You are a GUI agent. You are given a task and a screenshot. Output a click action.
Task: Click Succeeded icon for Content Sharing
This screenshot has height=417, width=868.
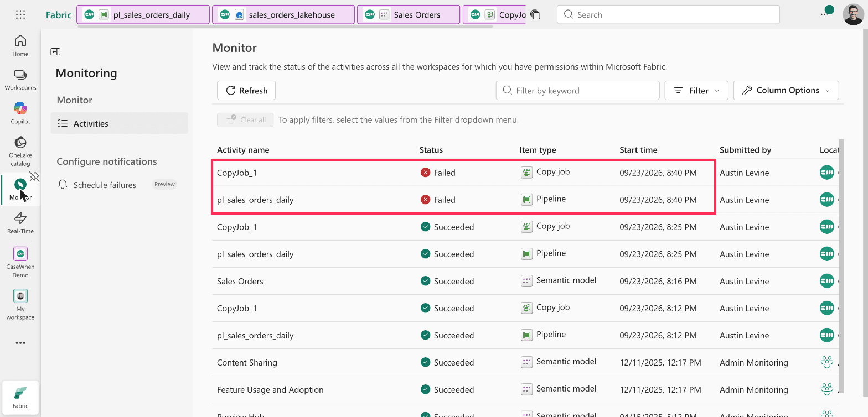(425, 362)
